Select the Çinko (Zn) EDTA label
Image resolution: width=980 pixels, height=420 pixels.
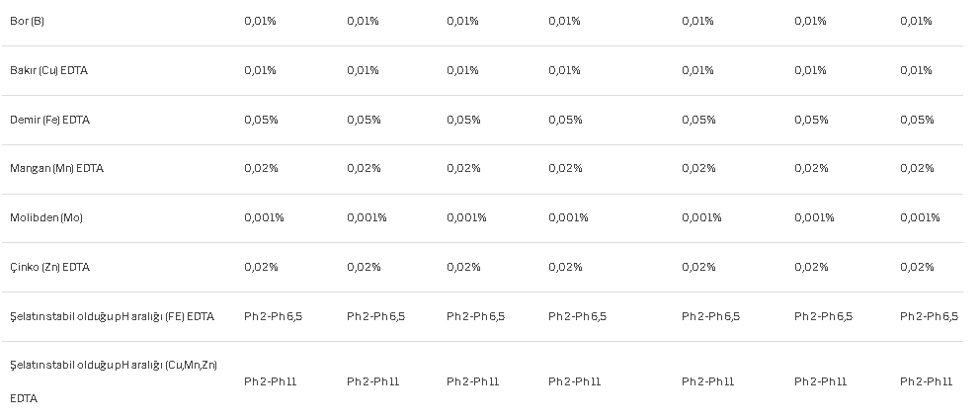point(50,267)
